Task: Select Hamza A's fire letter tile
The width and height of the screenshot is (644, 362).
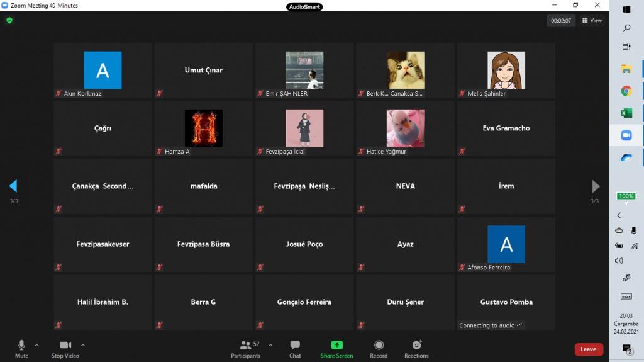Action: coord(203,128)
